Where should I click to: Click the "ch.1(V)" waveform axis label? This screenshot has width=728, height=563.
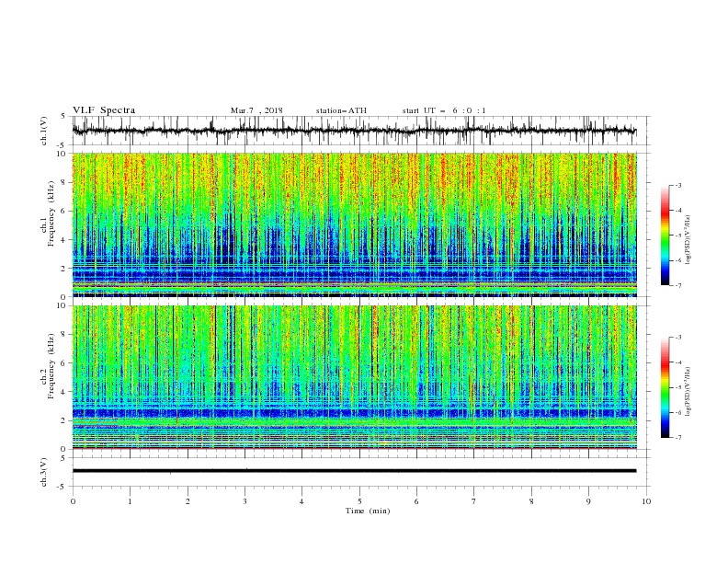44,131
